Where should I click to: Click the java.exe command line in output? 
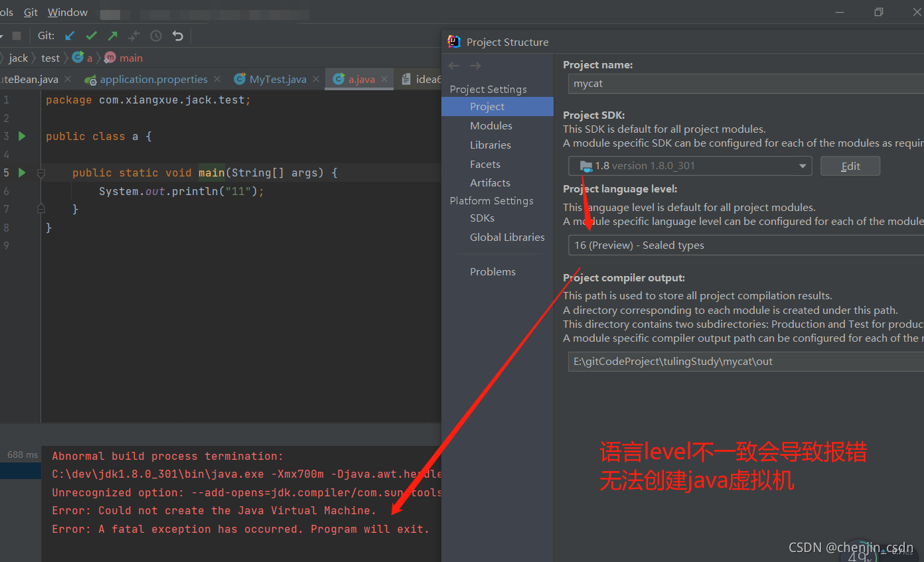[246, 474]
